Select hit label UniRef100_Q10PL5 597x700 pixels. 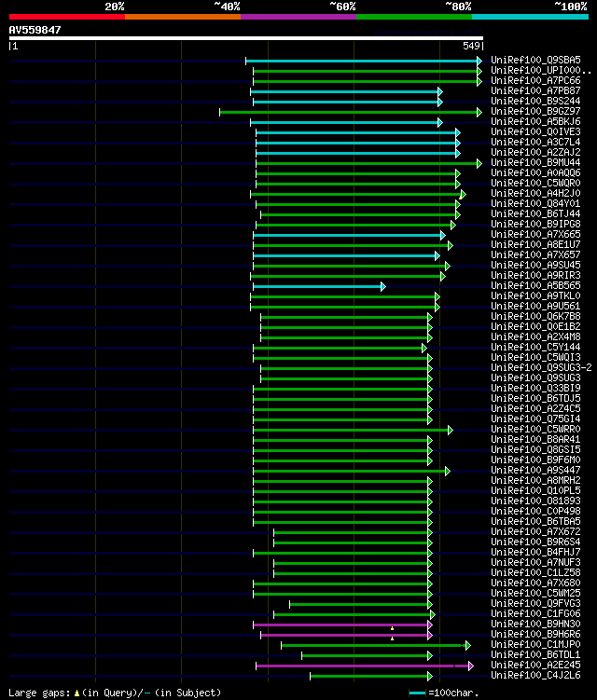[x=535, y=491]
